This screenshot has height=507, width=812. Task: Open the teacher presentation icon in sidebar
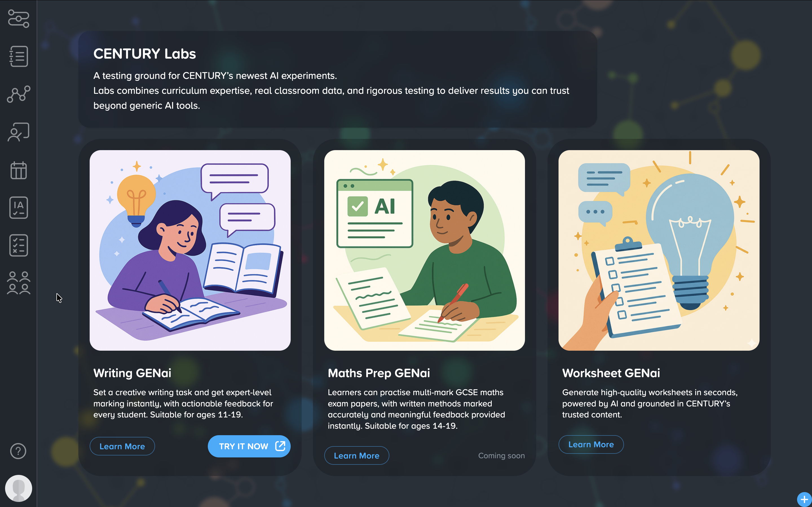[x=18, y=132]
